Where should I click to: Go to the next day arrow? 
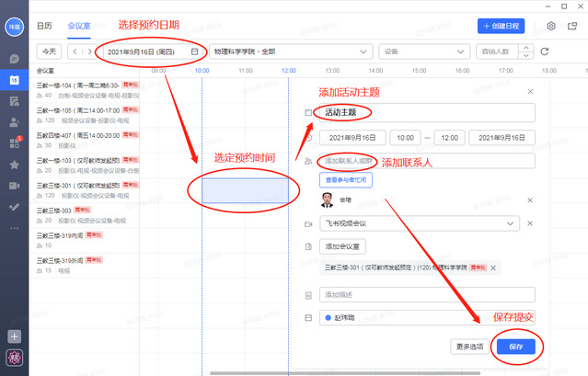(87, 51)
